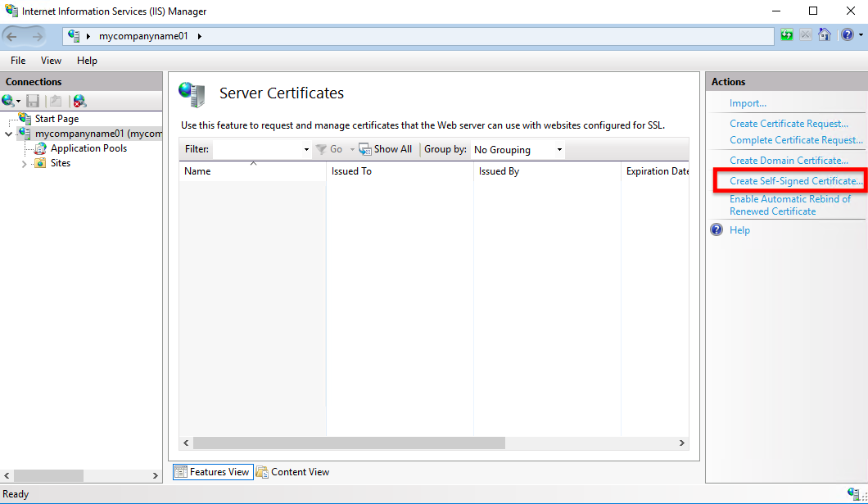
Task: Click the mycompanyname01 breadcrumb text
Action: coord(143,36)
